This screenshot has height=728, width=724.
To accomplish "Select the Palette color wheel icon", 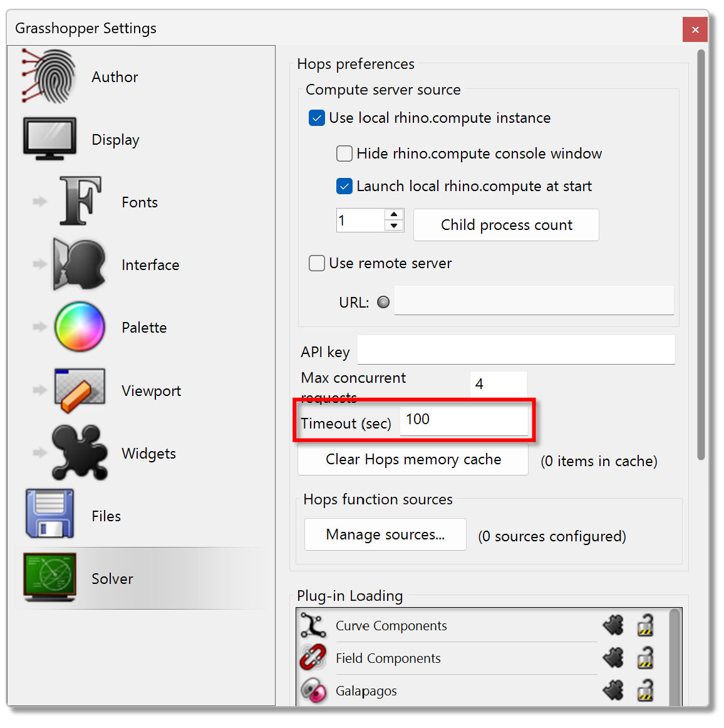I will 80,327.
